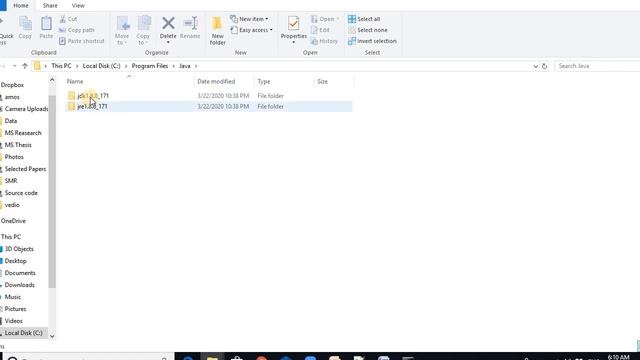
Task: Refresh the Java folder view
Action: (x=544, y=66)
